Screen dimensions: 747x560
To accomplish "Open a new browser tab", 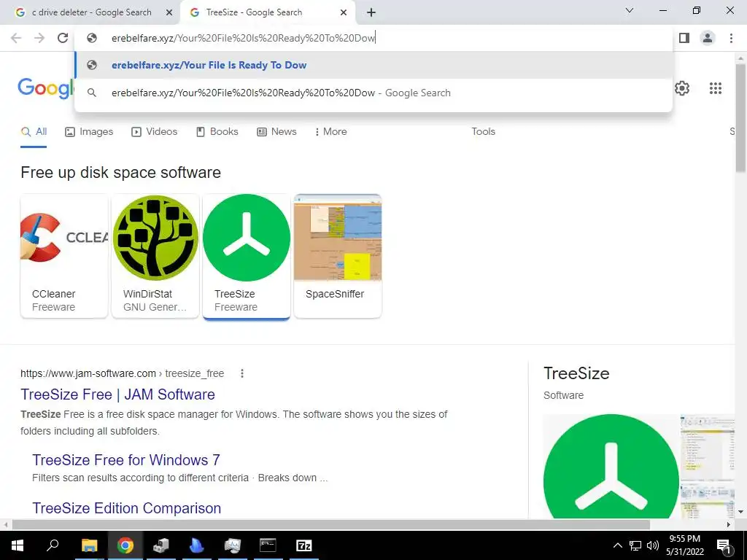I will pos(371,12).
